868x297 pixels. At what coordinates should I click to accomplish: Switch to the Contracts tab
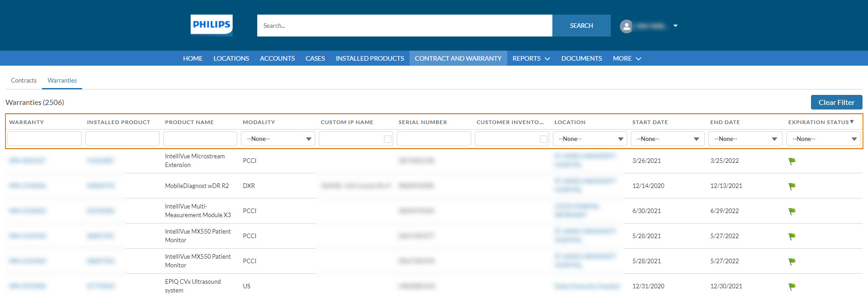[x=24, y=80]
